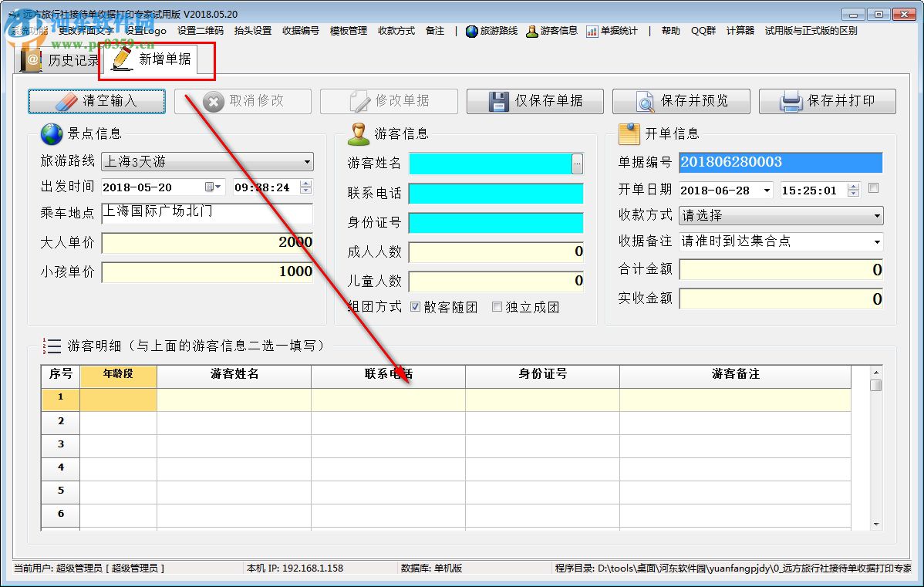Open the 收据备注 dropdown
924x587 pixels.
tap(878, 242)
